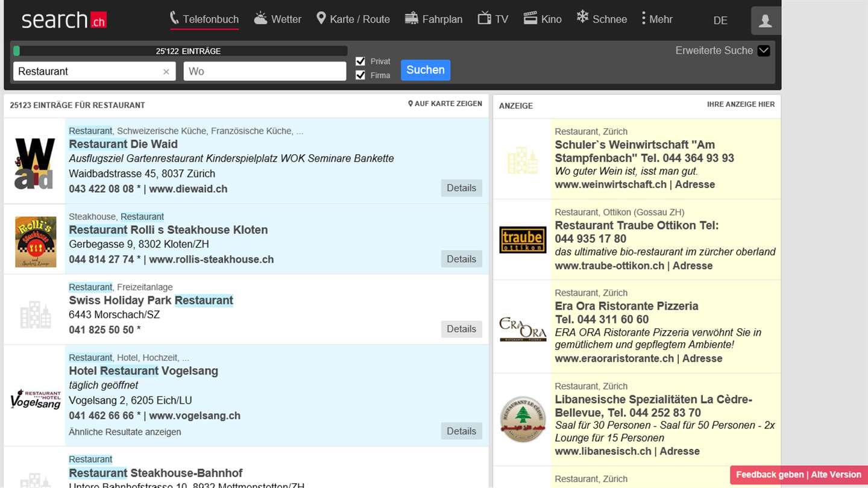The width and height of the screenshot is (868, 488).
Task: Click Adresse link for Era Ora
Action: (x=702, y=358)
